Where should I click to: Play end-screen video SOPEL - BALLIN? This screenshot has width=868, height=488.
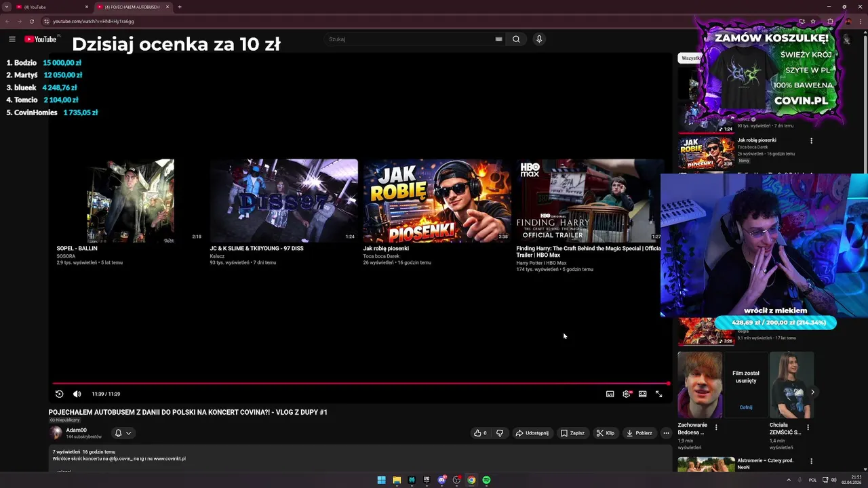[131, 201]
